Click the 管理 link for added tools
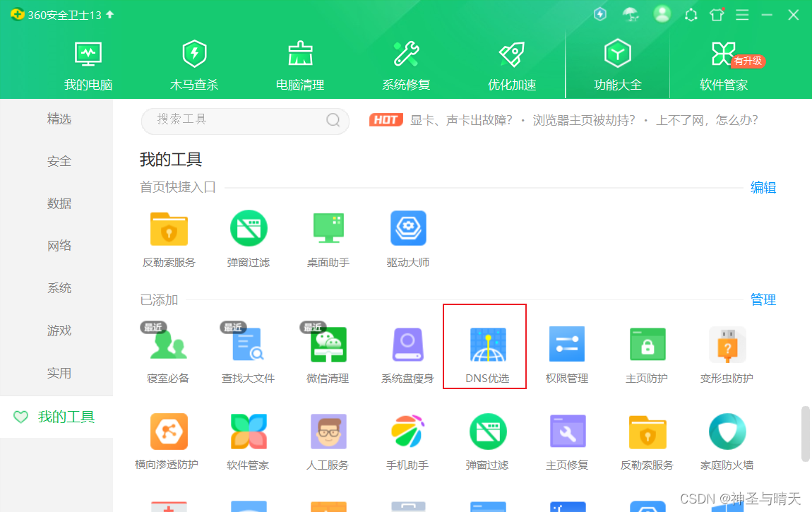This screenshot has width=812, height=512. tap(763, 300)
